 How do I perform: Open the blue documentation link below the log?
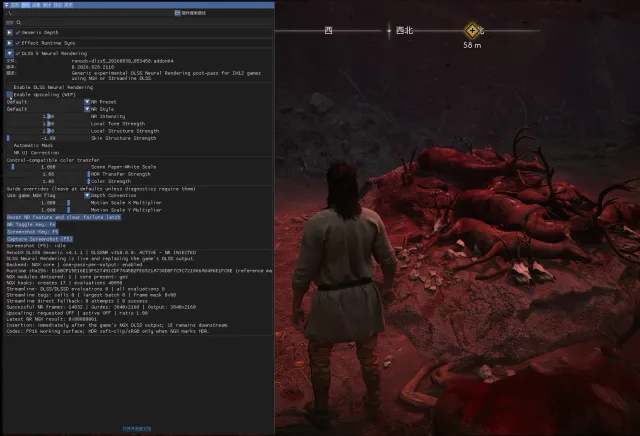point(137,429)
